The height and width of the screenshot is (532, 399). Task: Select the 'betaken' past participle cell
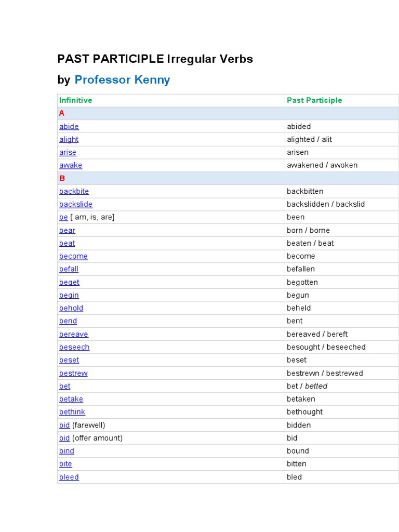342,399
